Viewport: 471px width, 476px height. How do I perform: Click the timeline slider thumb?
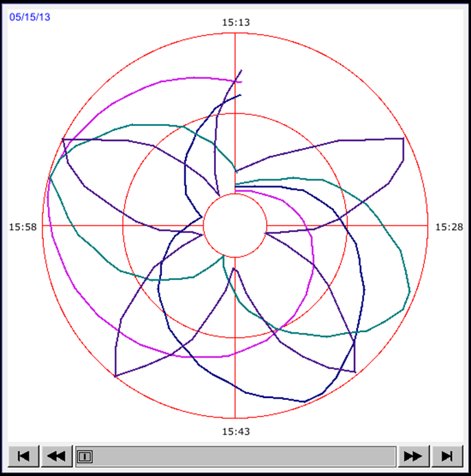click(x=85, y=456)
